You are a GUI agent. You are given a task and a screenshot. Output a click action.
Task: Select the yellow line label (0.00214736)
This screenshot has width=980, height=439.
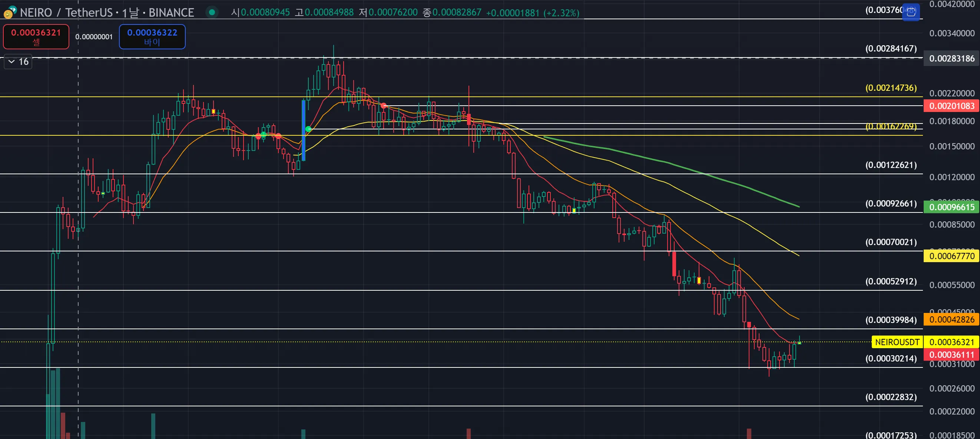pos(891,88)
